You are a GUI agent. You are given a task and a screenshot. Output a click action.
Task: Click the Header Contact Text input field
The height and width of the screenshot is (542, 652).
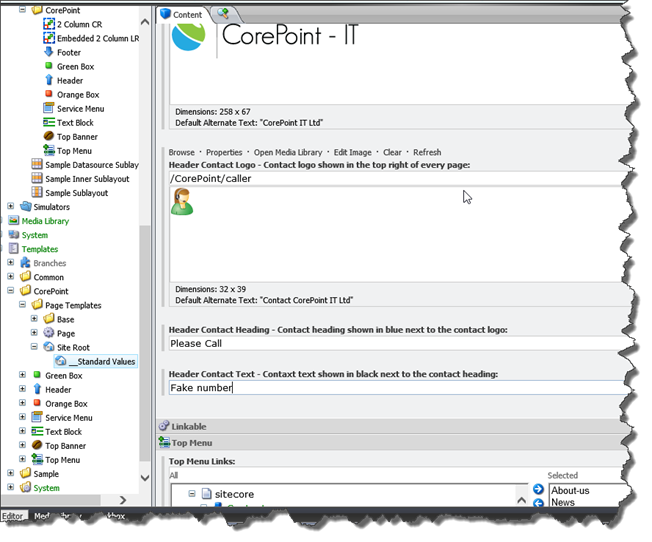398,388
